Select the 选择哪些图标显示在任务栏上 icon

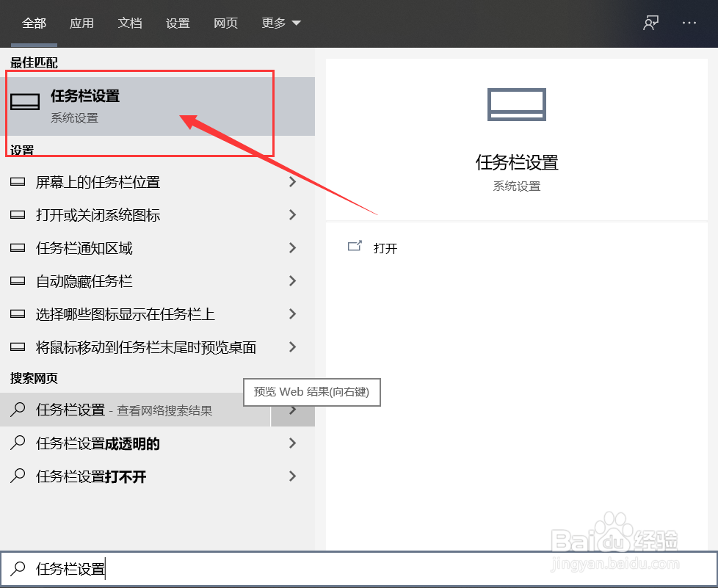coord(17,314)
